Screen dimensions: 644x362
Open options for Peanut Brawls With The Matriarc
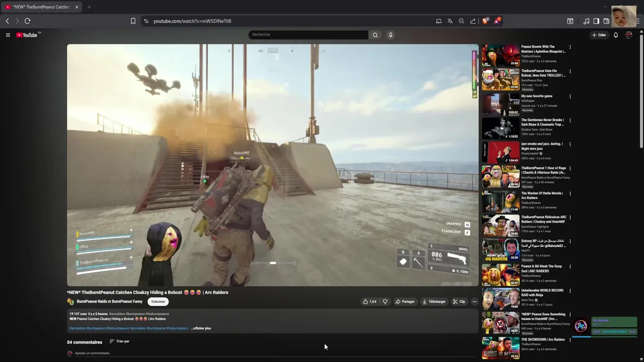click(570, 47)
